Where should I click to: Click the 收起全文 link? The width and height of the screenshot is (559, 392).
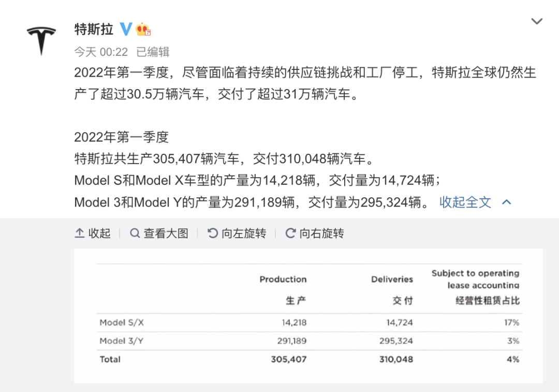(x=465, y=202)
